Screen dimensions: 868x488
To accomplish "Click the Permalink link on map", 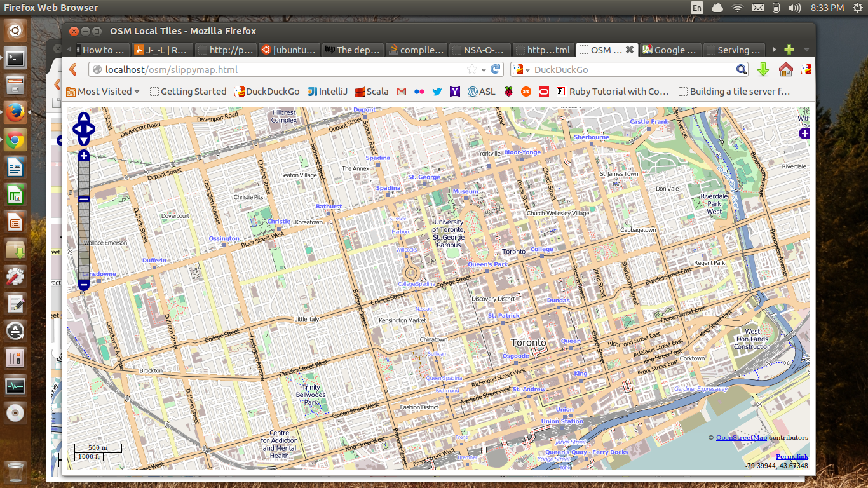I will pos(792,457).
